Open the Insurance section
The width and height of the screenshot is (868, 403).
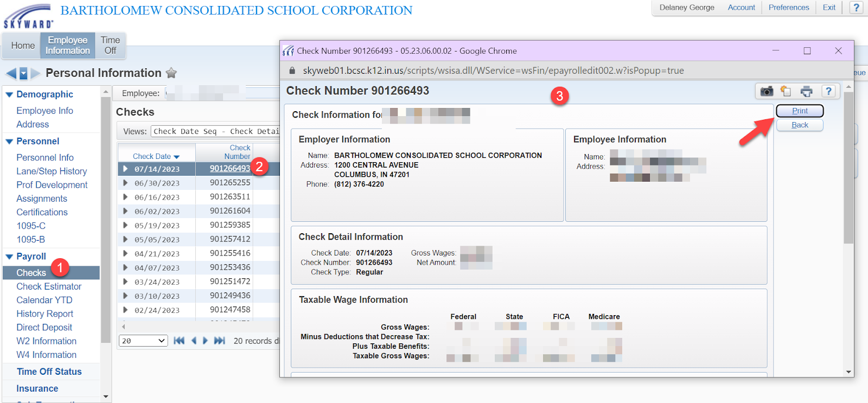tap(37, 388)
